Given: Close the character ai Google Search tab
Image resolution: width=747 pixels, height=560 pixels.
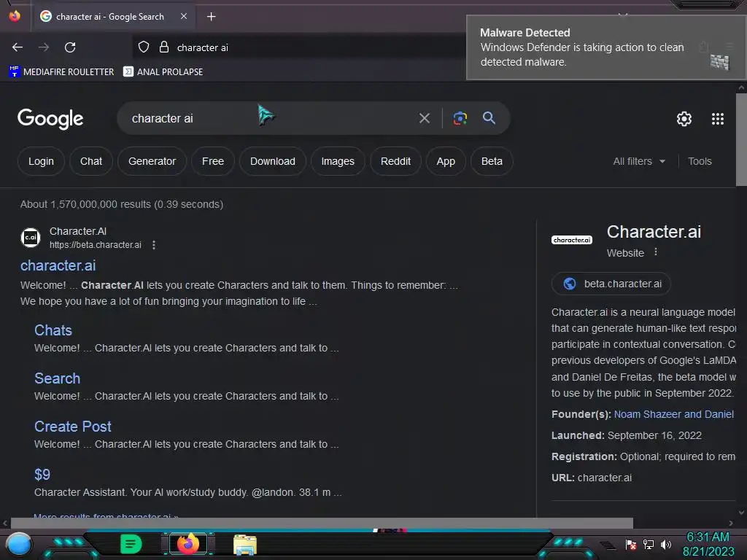Looking at the screenshot, I should [184, 16].
